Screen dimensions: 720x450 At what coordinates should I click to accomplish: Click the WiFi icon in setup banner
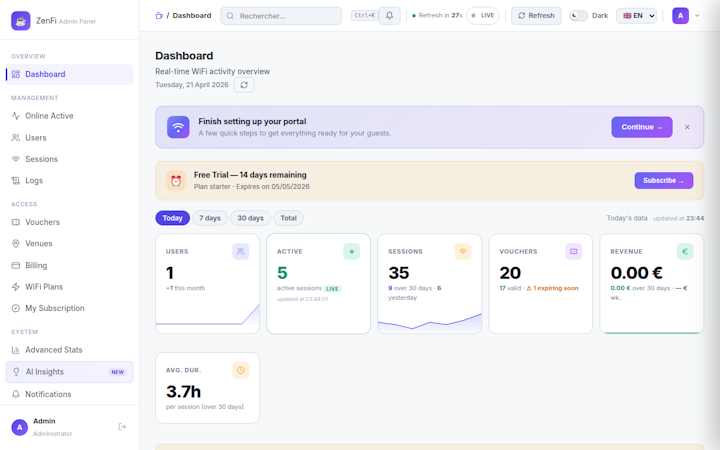pyautogui.click(x=178, y=127)
